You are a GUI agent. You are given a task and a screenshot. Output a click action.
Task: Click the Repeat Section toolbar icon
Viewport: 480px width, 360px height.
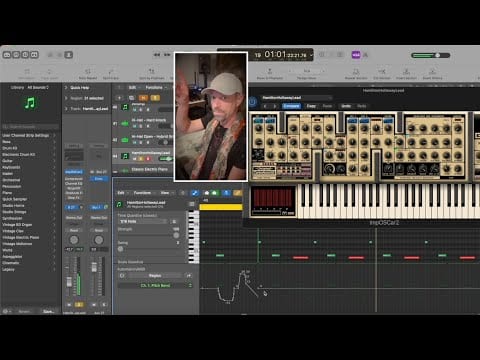point(356,73)
